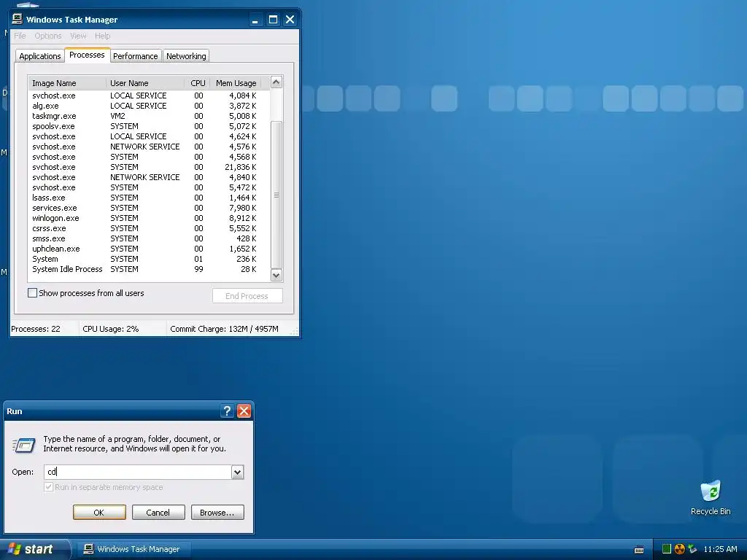The image size is (747, 560).
Task: Select the services.exe process row
Action: point(144,208)
